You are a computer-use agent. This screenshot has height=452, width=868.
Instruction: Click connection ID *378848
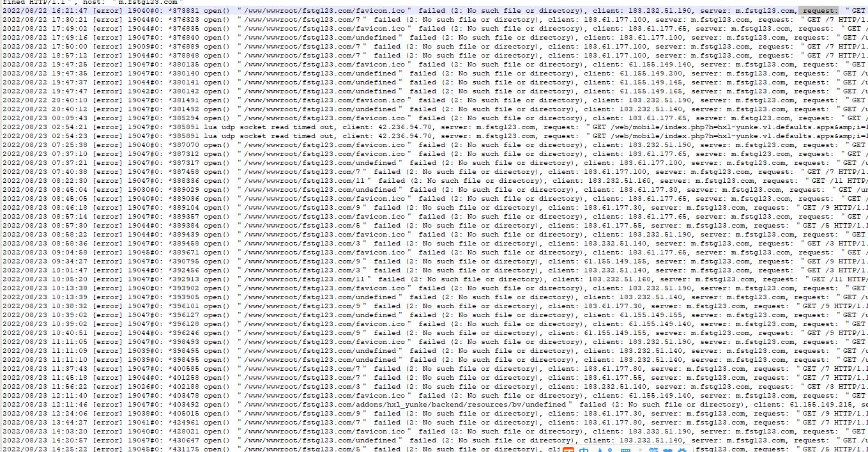click(x=183, y=56)
